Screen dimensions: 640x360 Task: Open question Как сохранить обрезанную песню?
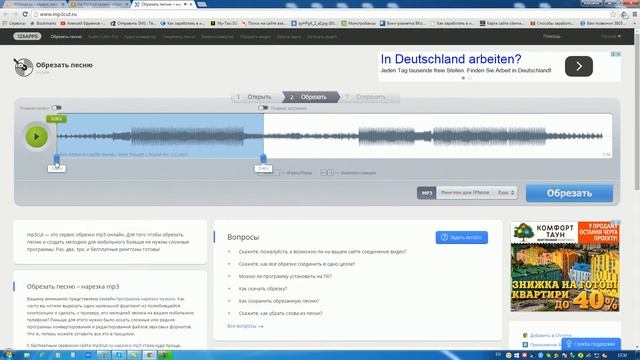click(279, 301)
